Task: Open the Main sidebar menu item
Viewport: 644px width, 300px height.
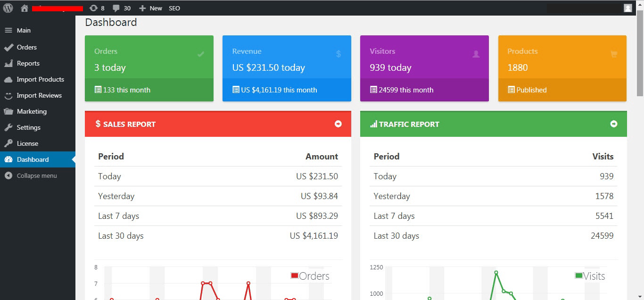Action: pos(38,30)
